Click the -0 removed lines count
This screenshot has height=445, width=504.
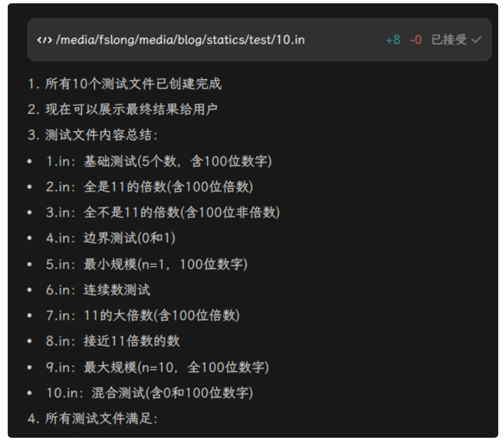point(416,40)
